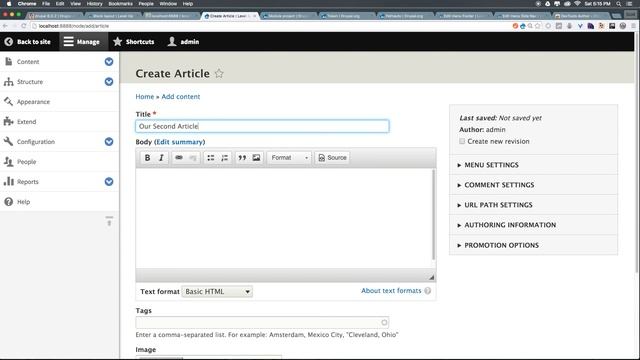
Task: Click the Content sidebar icon
Action: click(x=9, y=62)
